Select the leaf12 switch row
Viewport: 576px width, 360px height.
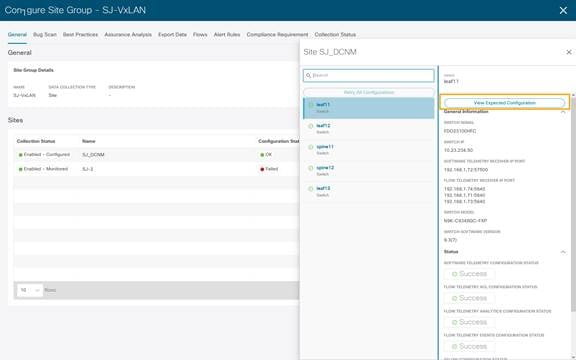(x=368, y=129)
